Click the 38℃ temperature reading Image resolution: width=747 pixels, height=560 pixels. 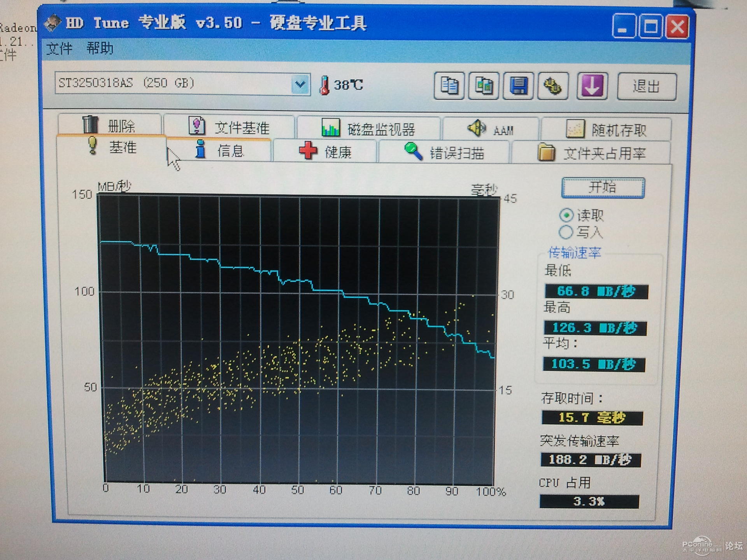348,85
